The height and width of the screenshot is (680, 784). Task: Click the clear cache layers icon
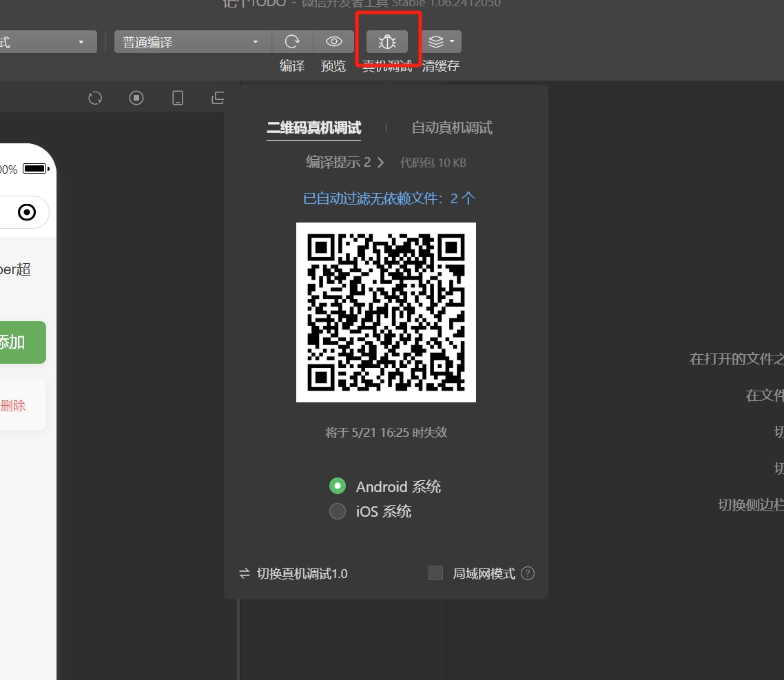click(x=436, y=41)
